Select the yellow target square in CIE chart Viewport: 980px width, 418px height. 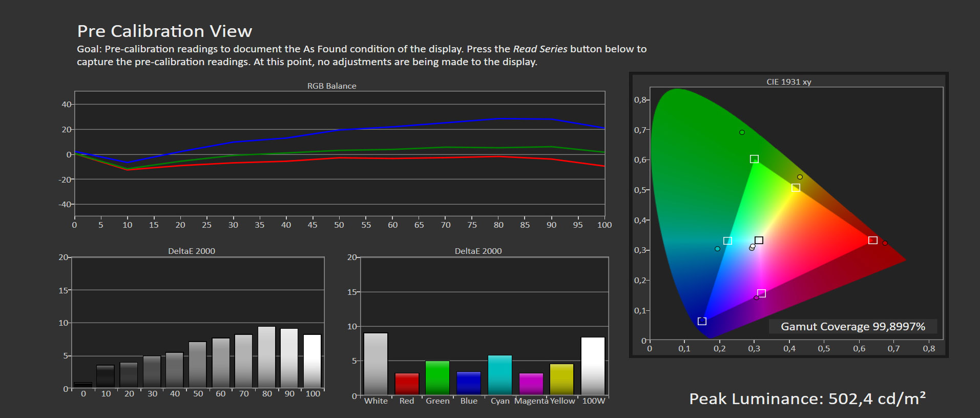[x=796, y=188]
